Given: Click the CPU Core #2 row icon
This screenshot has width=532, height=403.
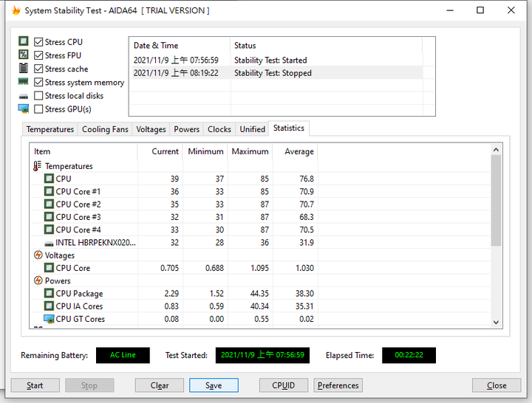Looking at the screenshot, I should [x=50, y=204].
